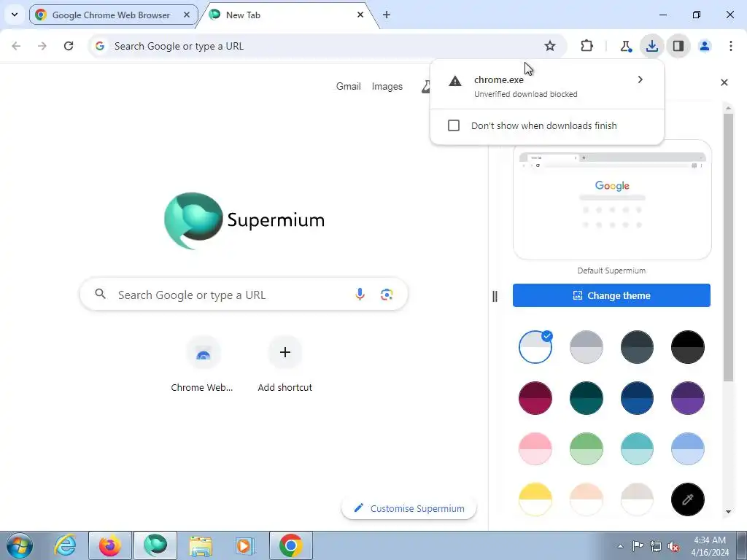Check Don't show when downloads finish

pos(454,125)
